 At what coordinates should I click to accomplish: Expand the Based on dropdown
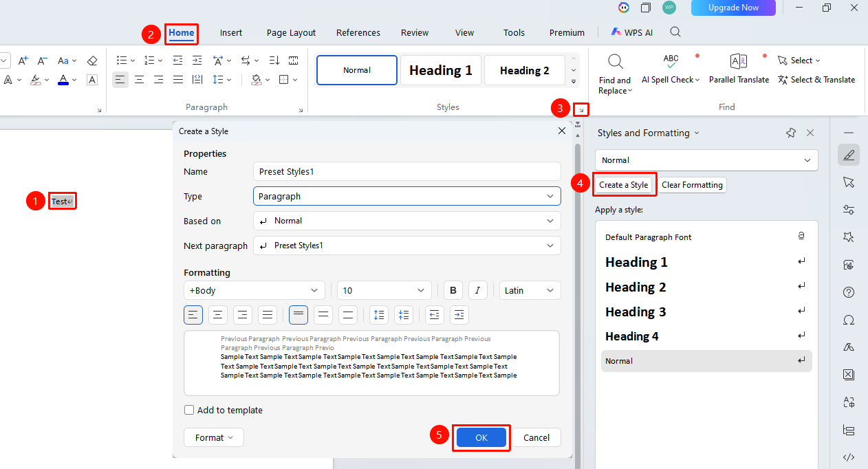(407, 221)
